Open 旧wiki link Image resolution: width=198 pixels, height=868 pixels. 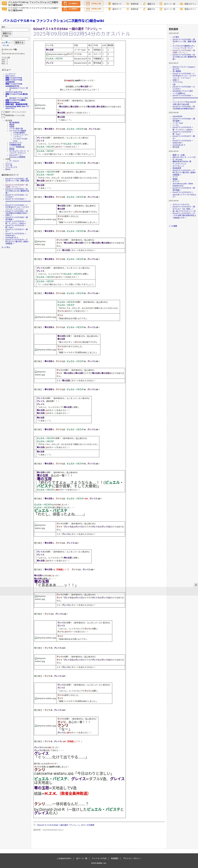coord(8,169)
